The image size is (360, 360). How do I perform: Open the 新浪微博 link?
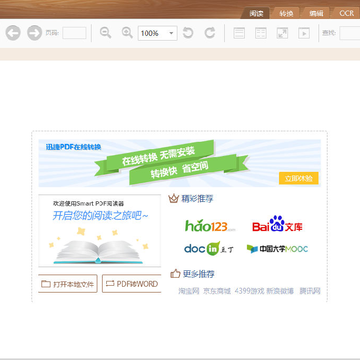(x=280, y=291)
